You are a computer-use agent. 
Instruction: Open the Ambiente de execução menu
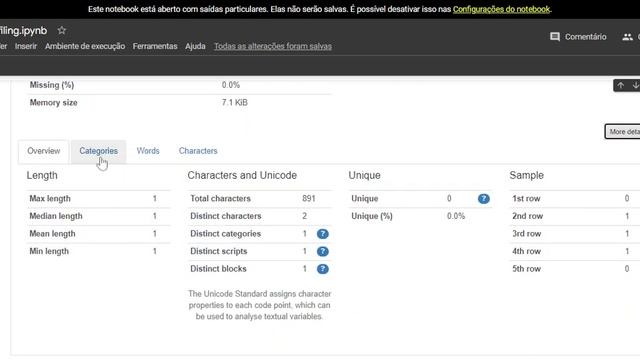click(85, 46)
